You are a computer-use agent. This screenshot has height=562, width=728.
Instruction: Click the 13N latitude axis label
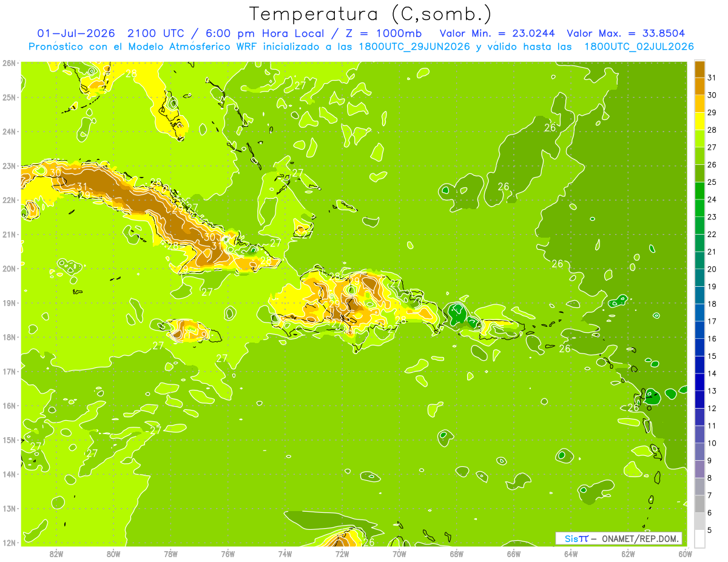click(x=8, y=508)
